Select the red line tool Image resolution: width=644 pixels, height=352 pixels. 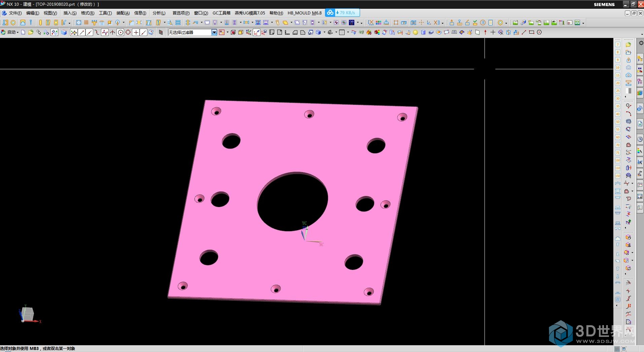tap(524, 32)
